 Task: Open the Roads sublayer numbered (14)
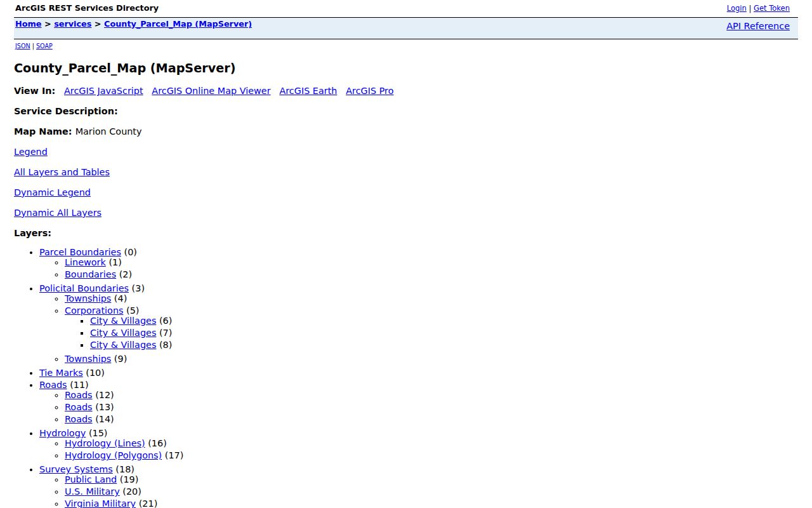pyautogui.click(x=78, y=419)
